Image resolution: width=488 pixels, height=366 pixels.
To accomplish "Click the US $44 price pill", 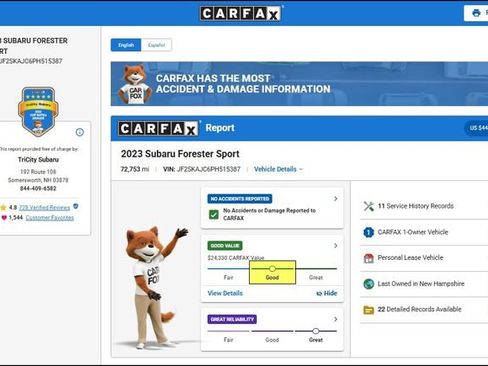I will tap(477, 128).
